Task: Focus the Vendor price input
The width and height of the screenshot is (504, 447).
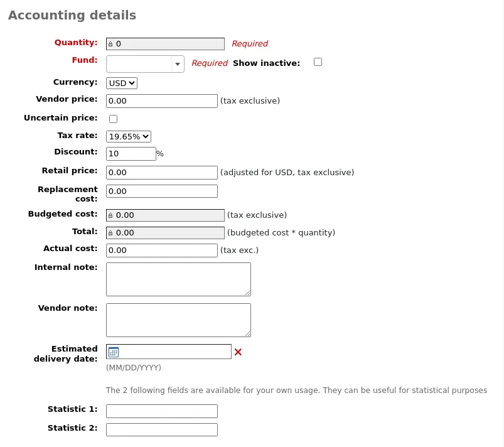Action: coord(162,101)
